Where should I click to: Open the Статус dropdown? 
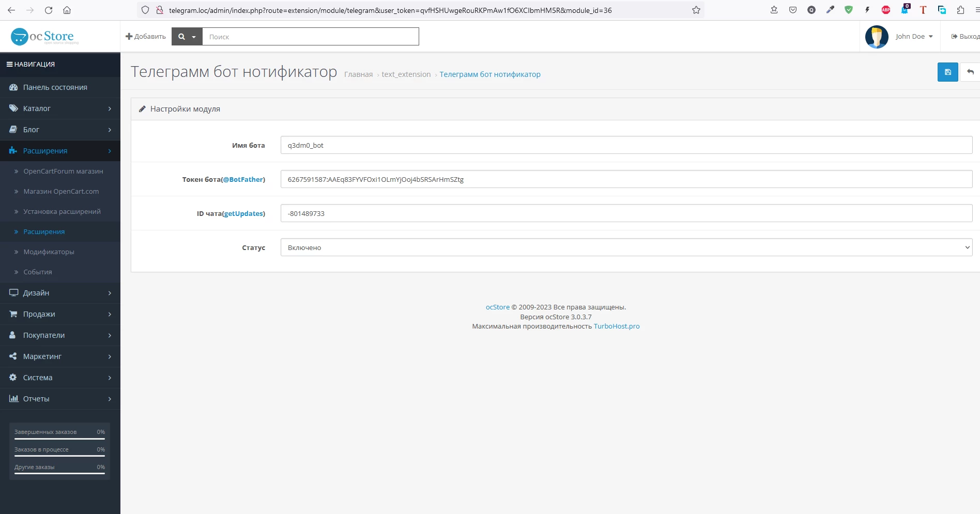(626, 247)
